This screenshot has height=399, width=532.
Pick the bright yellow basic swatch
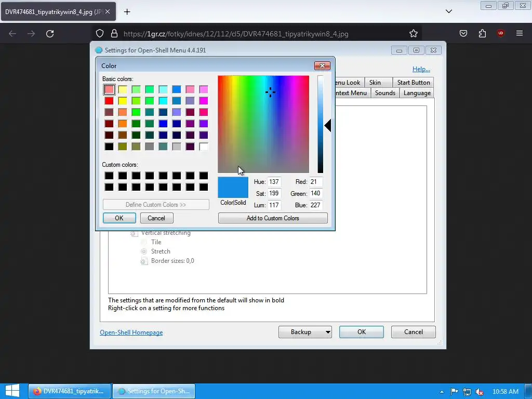pyautogui.click(x=123, y=101)
